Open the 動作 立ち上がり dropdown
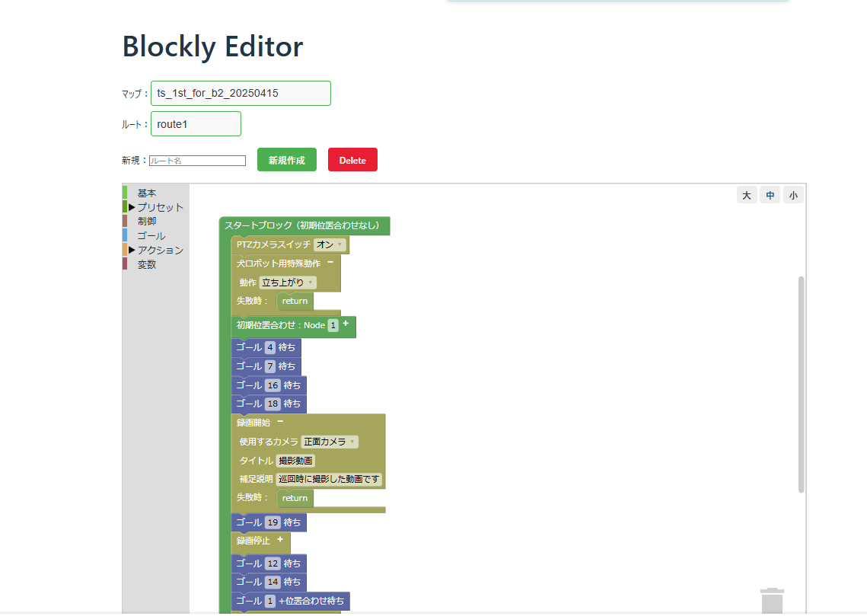 (x=288, y=282)
